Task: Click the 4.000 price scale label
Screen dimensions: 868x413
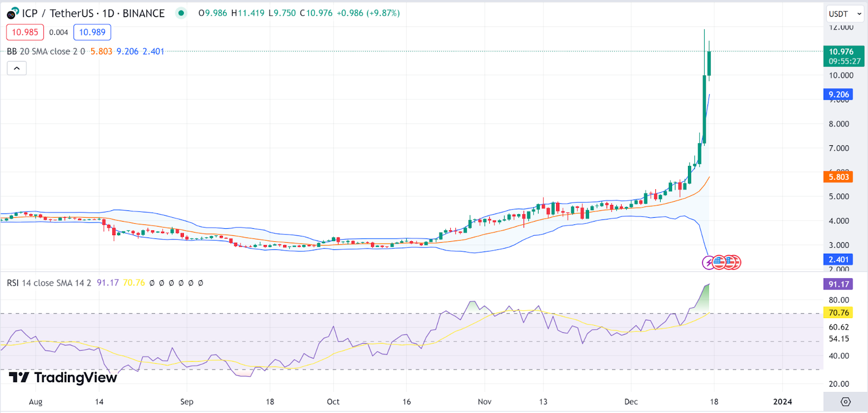Action: coord(839,221)
